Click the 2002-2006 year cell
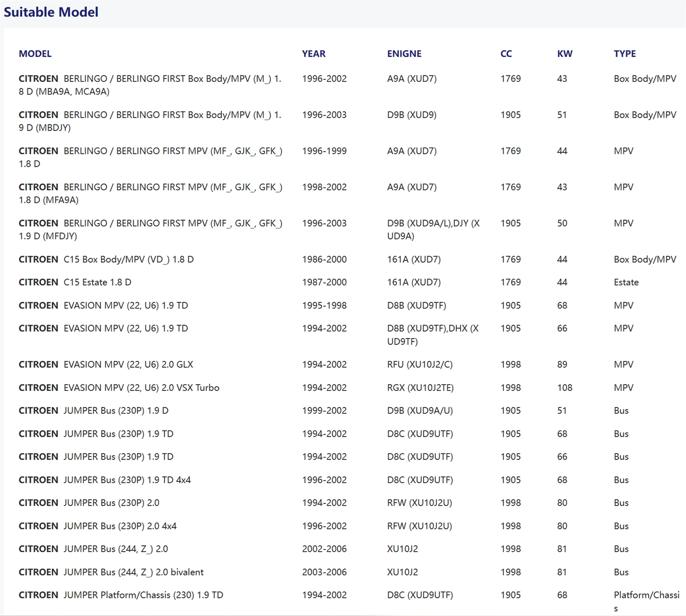This screenshot has height=616, width=686. (x=325, y=549)
